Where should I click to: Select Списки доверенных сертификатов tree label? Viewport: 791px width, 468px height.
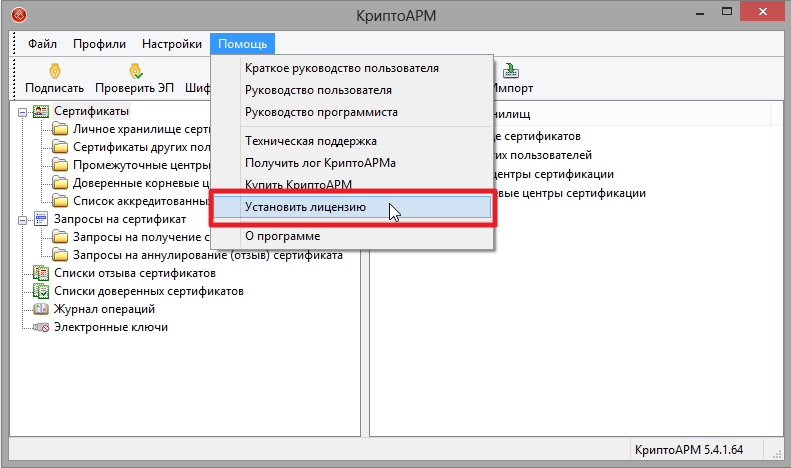[149, 291]
